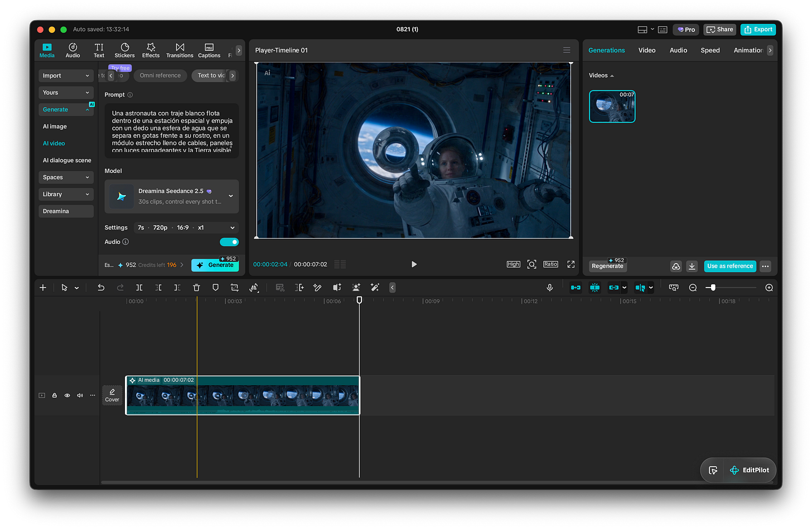The image size is (812, 529).
Task: Open the generation Settings dropdown
Action: tap(186, 227)
